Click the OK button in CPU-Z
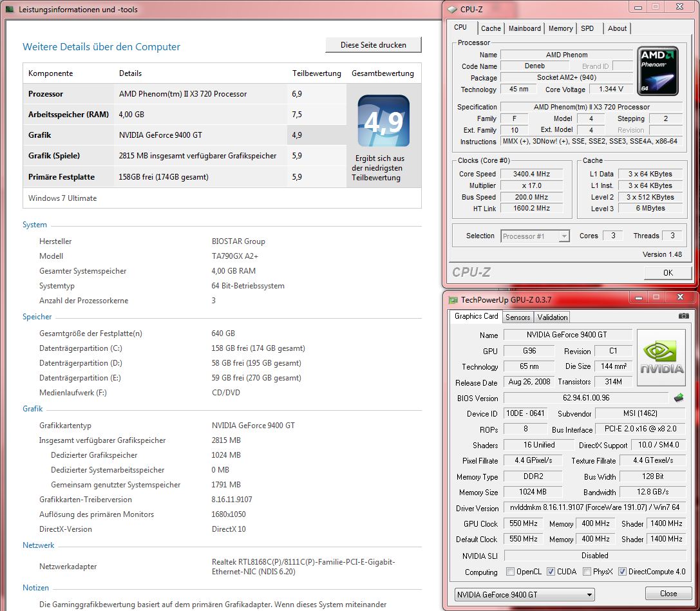700x611 pixels. 667,273
